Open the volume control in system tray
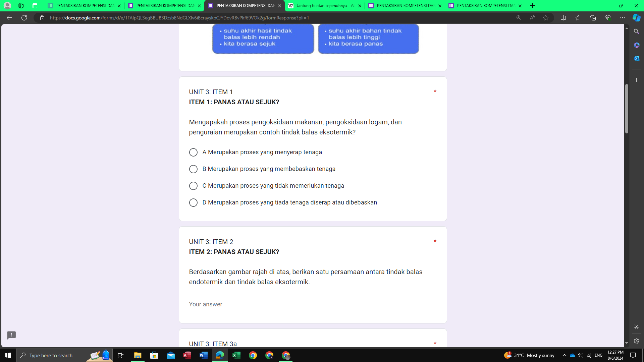This screenshot has height=362, width=644. [580, 355]
